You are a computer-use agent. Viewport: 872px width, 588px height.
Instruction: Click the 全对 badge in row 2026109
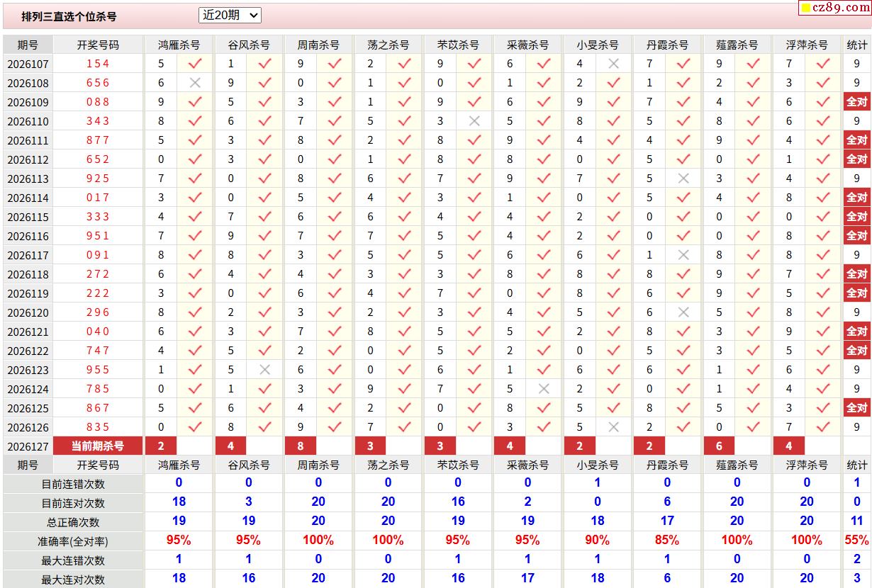click(x=857, y=101)
